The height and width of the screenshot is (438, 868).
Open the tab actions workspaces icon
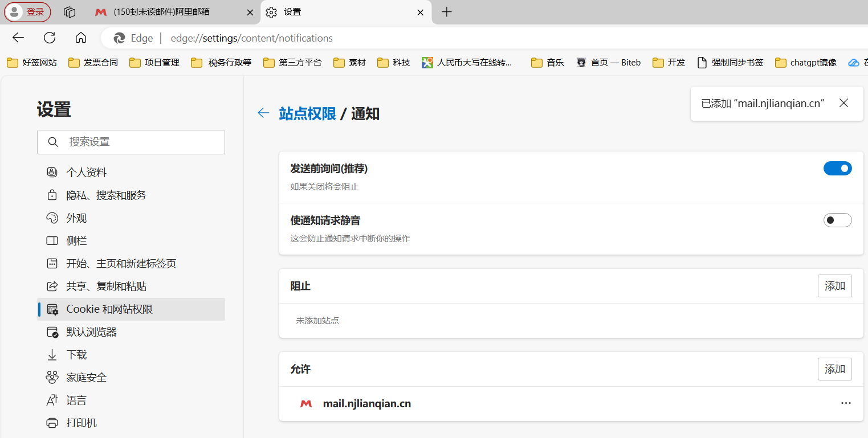[x=70, y=12]
